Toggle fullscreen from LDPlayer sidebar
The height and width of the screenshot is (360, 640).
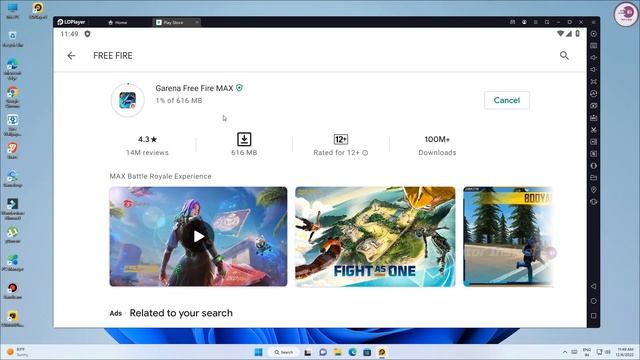pyautogui.click(x=594, y=82)
